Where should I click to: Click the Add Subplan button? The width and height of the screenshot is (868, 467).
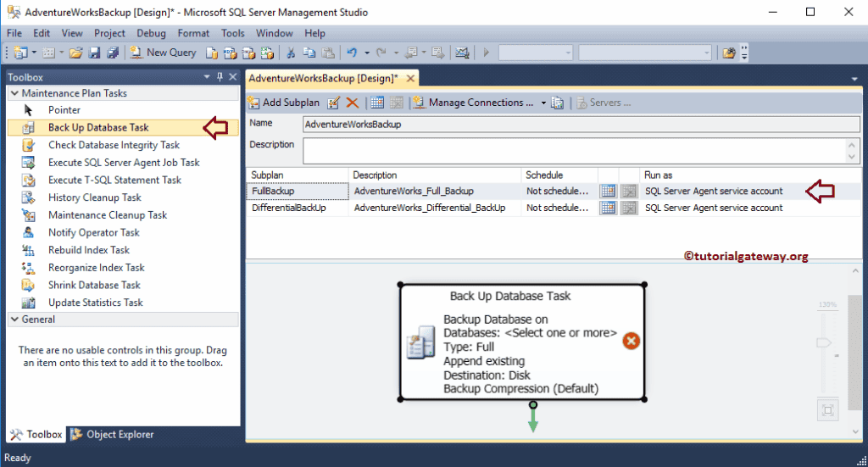[x=283, y=103]
